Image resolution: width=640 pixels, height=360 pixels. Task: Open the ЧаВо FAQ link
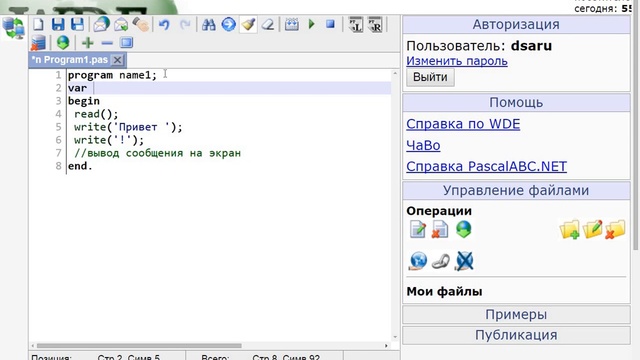423,145
